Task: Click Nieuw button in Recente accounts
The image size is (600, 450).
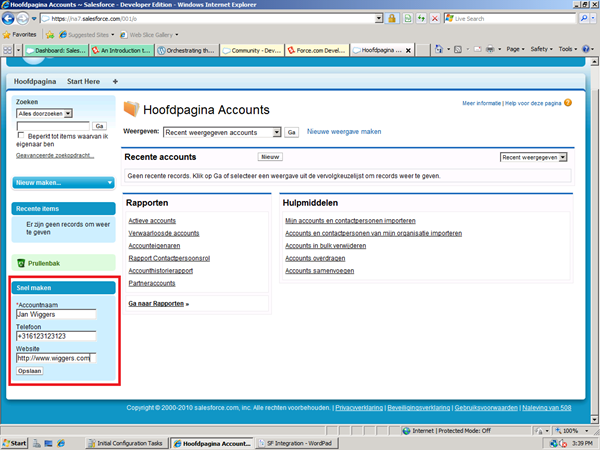Action: [270, 157]
